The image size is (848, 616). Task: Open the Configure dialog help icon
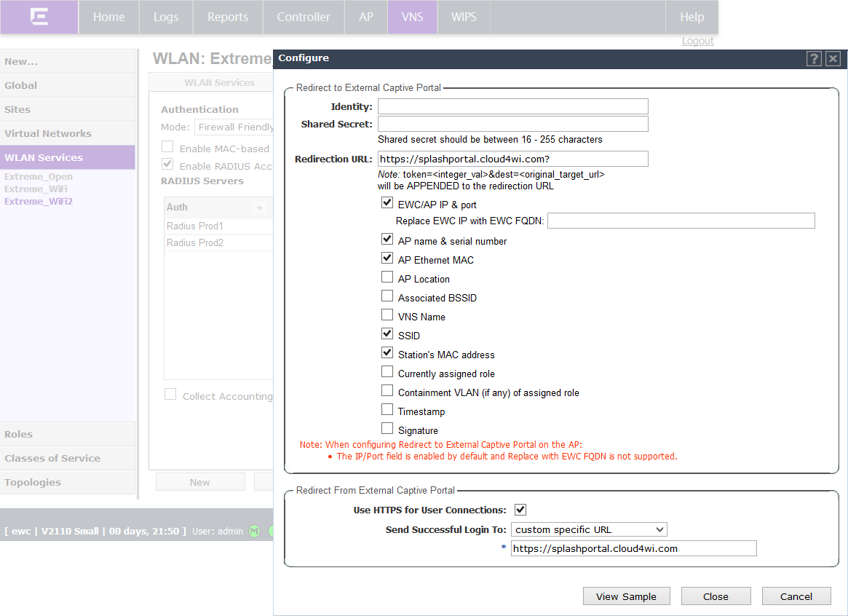pyautogui.click(x=814, y=58)
